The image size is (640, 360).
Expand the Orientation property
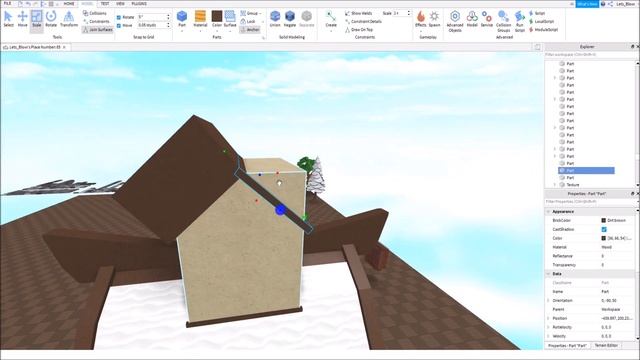point(548,300)
